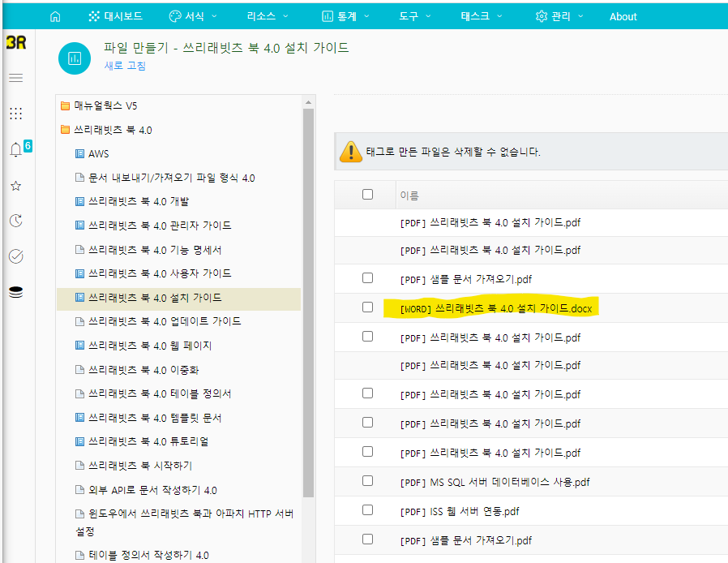The height and width of the screenshot is (563, 728).
Task: Go to the home icon in top bar
Action: pyautogui.click(x=55, y=17)
